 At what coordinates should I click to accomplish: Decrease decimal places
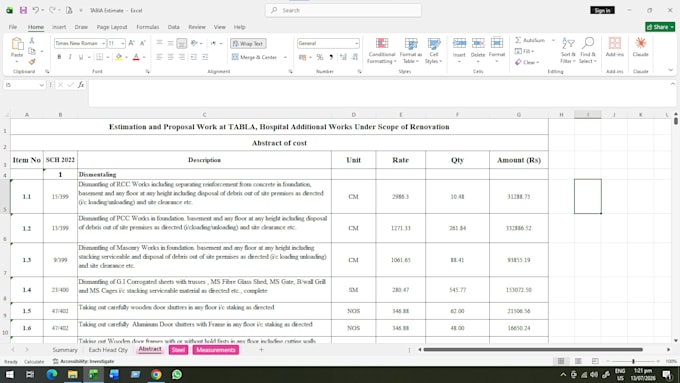(354, 57)
